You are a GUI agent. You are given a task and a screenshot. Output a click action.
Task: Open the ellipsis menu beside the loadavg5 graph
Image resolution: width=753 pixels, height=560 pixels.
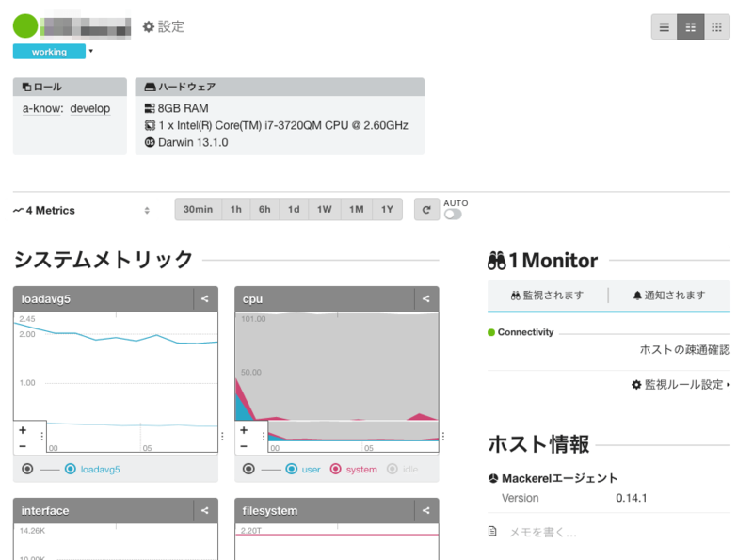(x=221, y=436)
